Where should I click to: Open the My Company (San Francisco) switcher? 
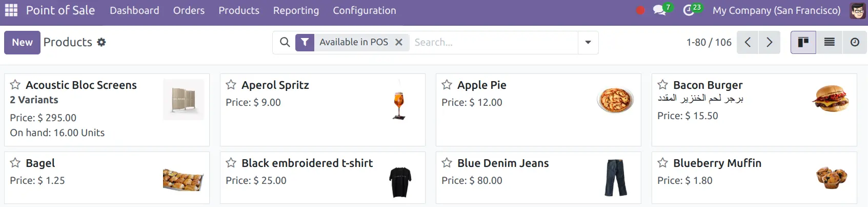(777, 10)
